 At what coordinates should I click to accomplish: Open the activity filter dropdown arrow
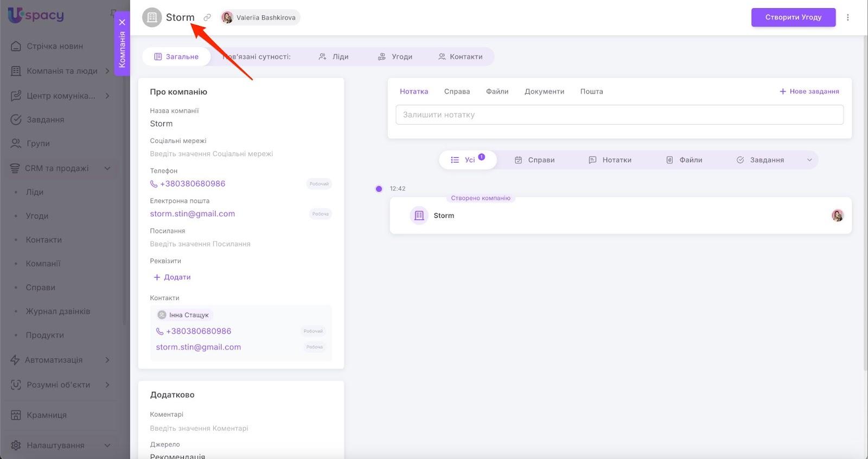809,160
